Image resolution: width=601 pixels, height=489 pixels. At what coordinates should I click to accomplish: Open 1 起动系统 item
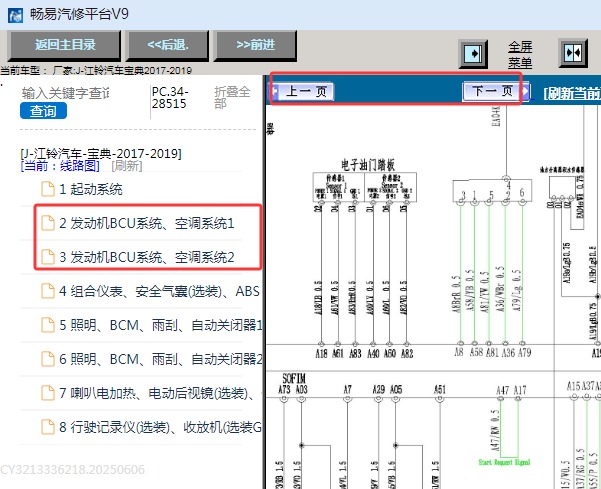point(91,189)
